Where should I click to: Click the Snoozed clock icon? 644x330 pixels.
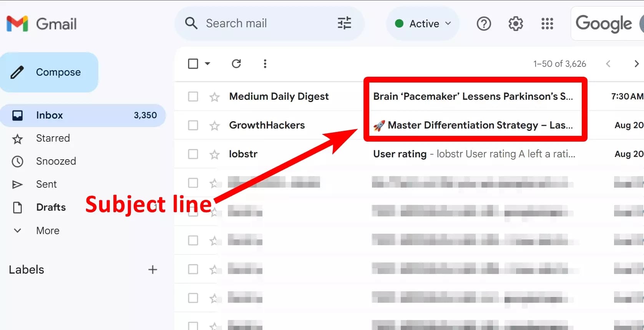pyautogui.click(x=17, y=161)
